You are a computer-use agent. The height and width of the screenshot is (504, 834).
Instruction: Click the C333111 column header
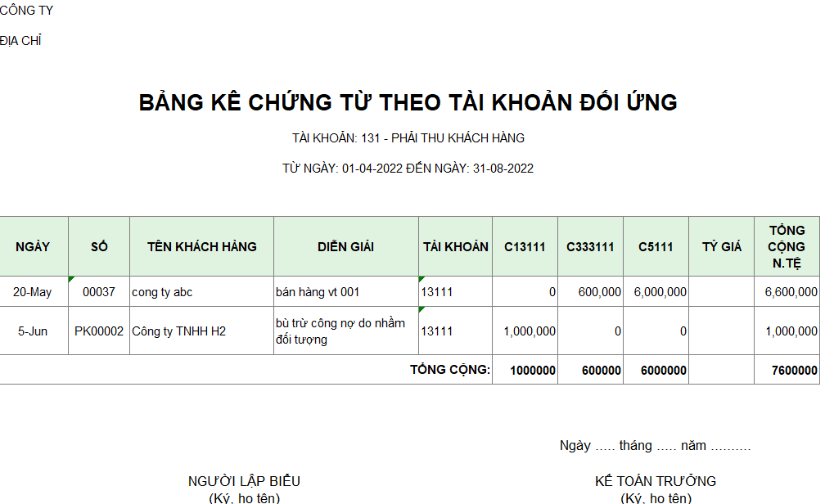590,247
